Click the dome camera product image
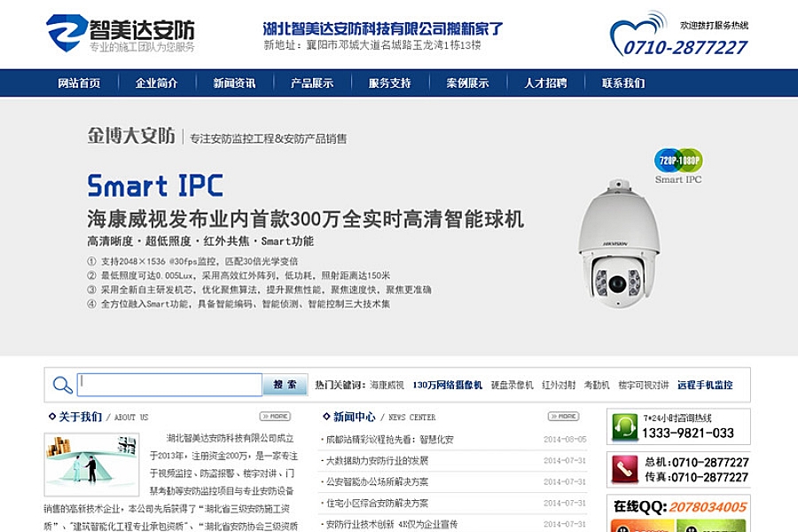The height and width of the screenshot is (532, 798). [x=618, y=243]
